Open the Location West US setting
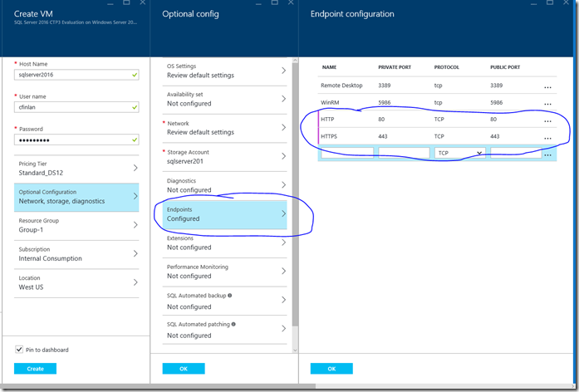This screenshot has height=392, width=579. click(76, 283)
